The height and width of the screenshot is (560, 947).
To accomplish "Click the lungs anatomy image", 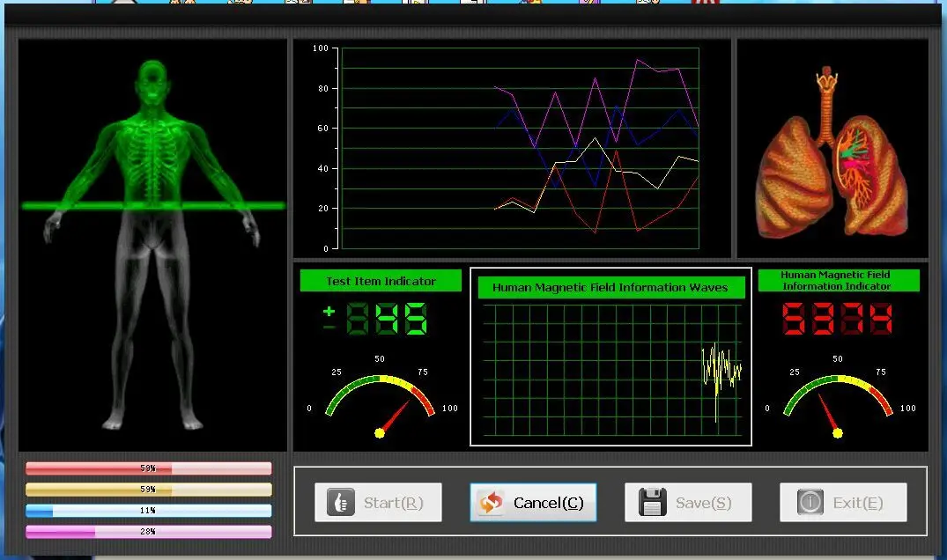I will (x=832, y=153).
